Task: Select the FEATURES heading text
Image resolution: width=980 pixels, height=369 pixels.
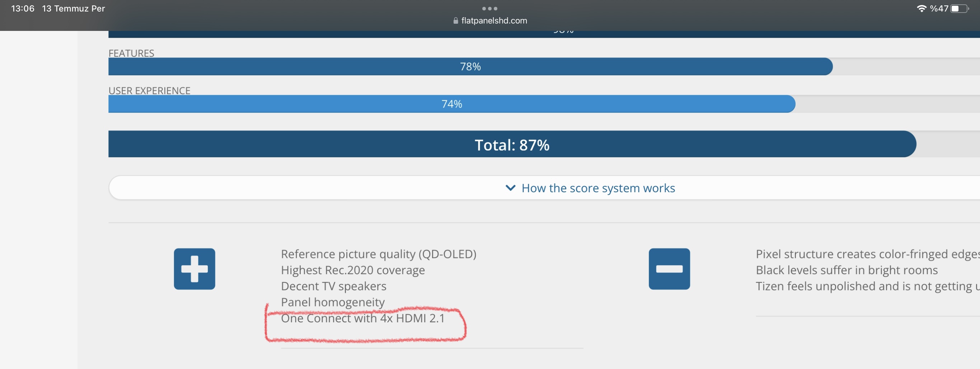Action: tap(131, 53)
